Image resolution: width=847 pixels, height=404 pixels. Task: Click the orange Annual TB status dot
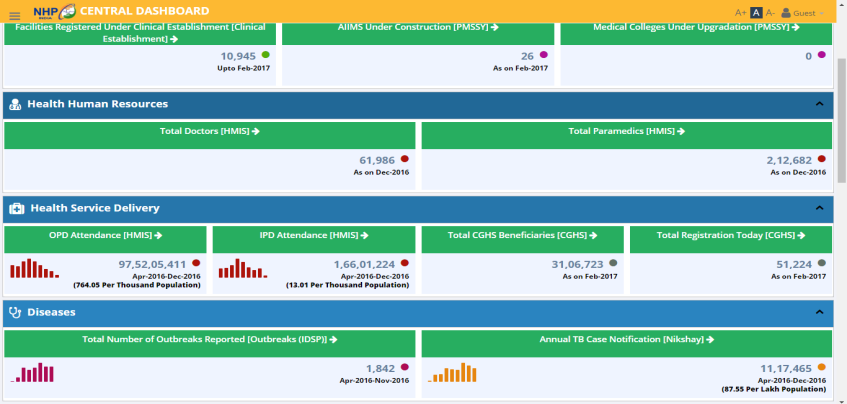821,367
